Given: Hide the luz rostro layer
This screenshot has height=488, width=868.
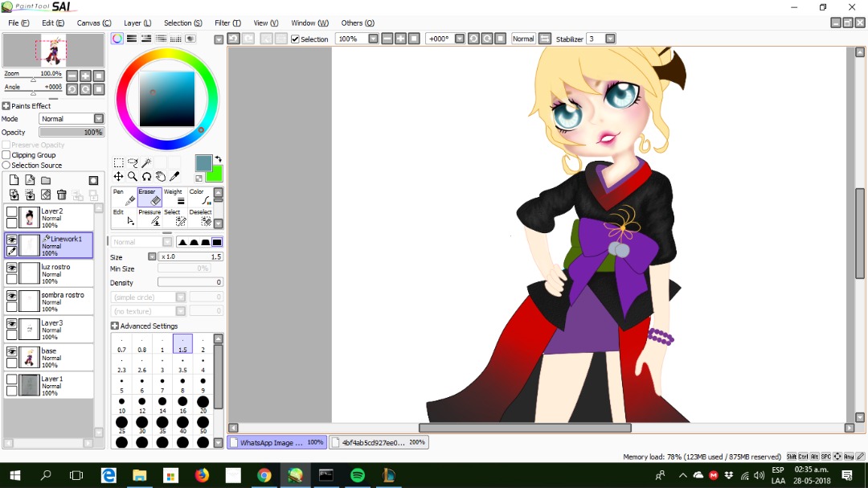Looking at the screenshot, I should pos(11,268).
